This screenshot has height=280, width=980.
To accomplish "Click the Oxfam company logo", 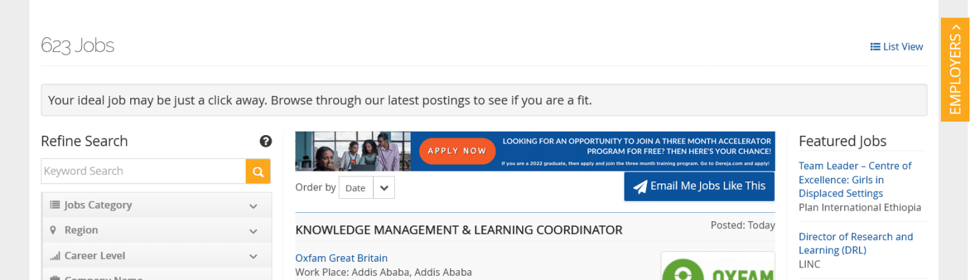I will pyautogui.click(x=717, y=269).
